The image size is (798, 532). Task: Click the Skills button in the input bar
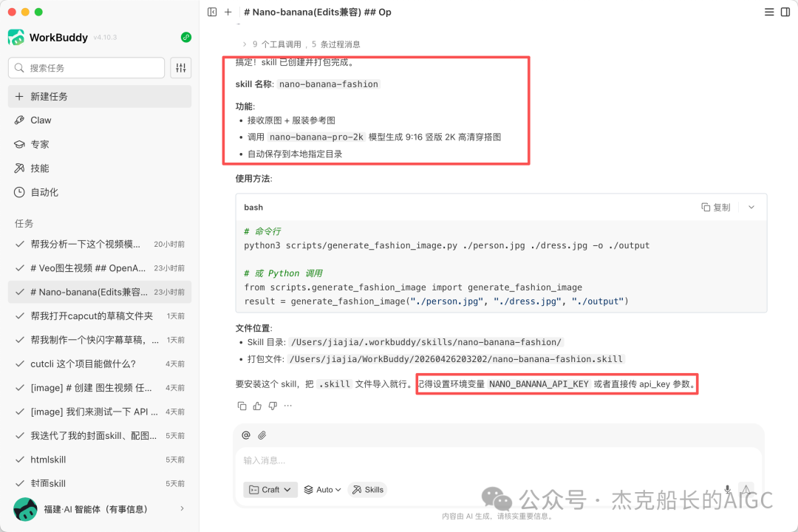point(368,490)
